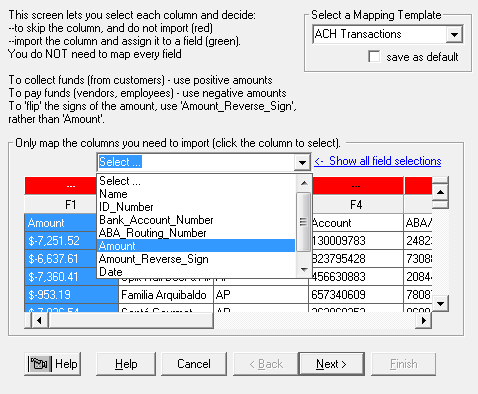This screenshot has height=394, width=478.
Task: Click the 'Amount' header cell in F1
Action: coord(60,223)
